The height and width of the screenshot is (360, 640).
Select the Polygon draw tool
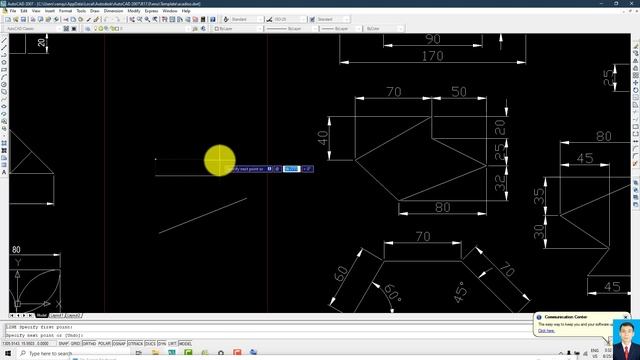click(4, 62)
